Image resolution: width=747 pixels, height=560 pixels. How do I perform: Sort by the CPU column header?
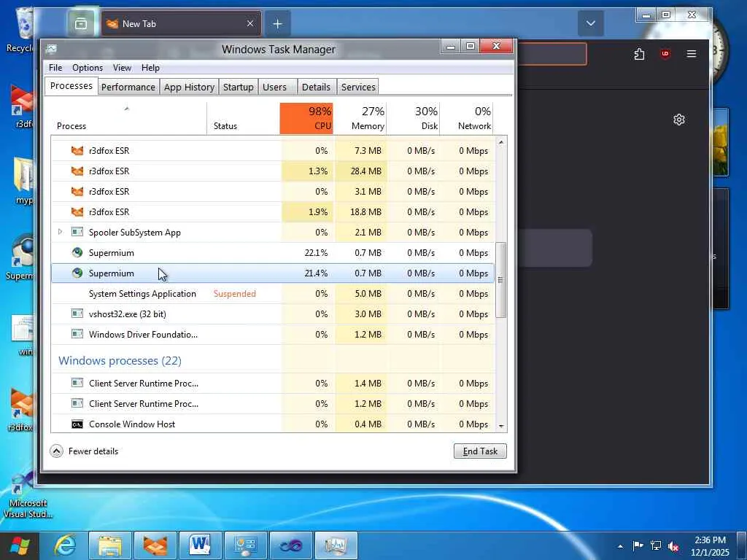(306, 118)
